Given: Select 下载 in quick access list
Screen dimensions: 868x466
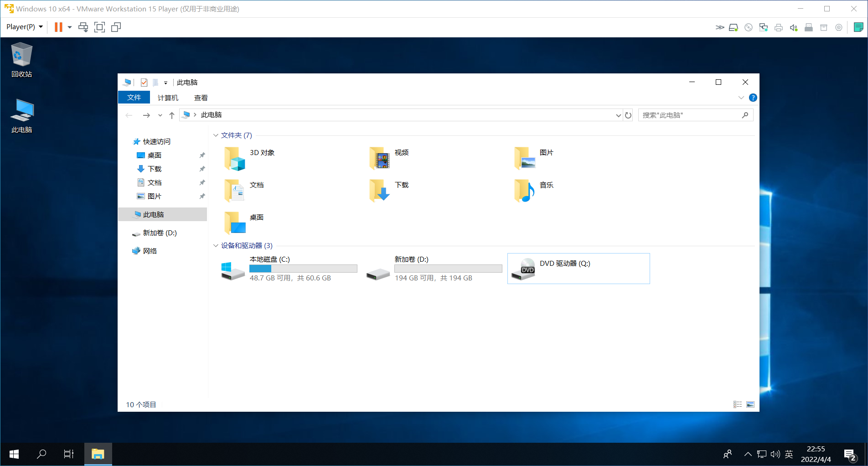Looking at the screenshot, I should pyautogui.click(x=154, y=169).
